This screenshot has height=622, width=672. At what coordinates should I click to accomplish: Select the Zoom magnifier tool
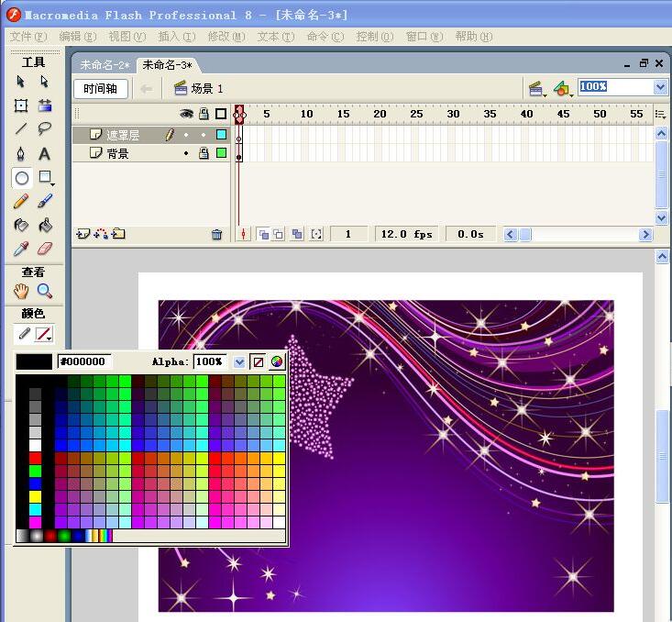tap(45, 291)
